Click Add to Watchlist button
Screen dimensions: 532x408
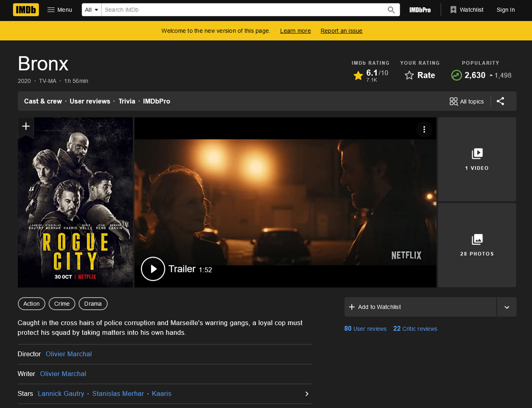pyautogui.click(x=420, y=307)
